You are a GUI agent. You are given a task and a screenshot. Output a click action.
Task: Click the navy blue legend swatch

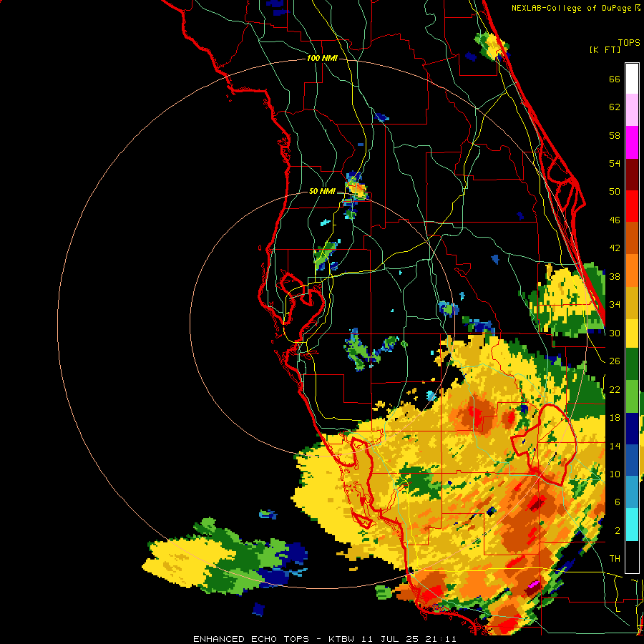(632, 429)
